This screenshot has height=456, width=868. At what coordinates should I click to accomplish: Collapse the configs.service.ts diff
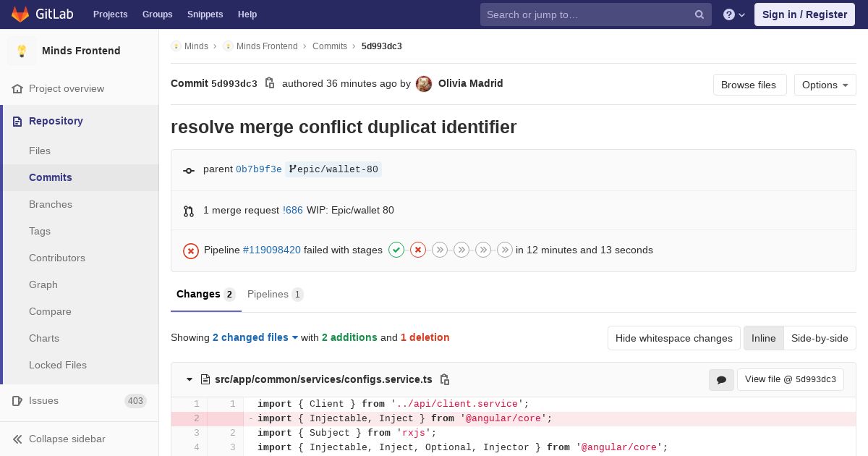pos(190,379)
